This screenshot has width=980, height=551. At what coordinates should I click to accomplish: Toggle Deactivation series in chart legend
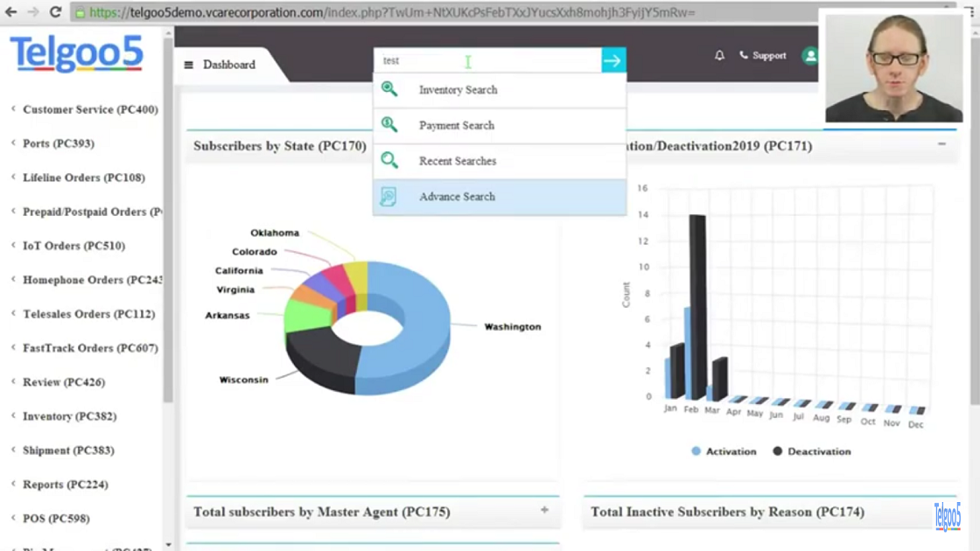tap(812, 451)
